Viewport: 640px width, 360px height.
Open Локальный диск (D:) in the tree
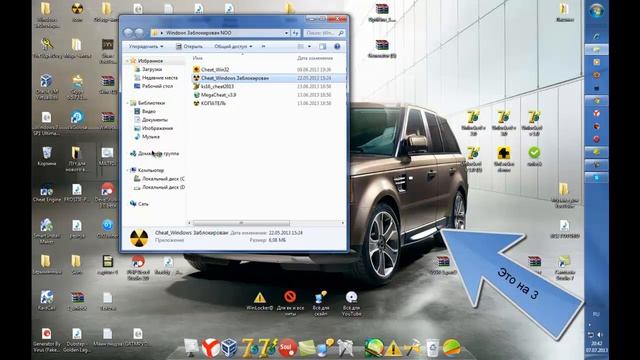coord(163,187)
